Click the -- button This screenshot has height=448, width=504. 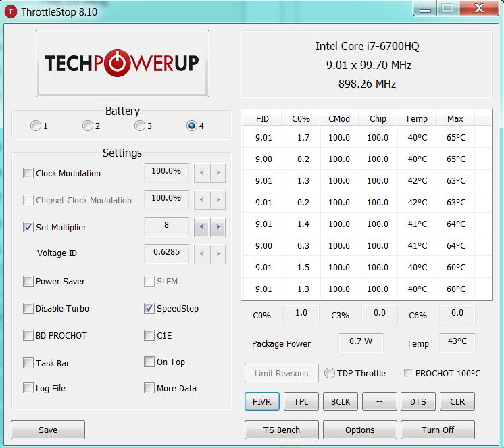[380, 401]
